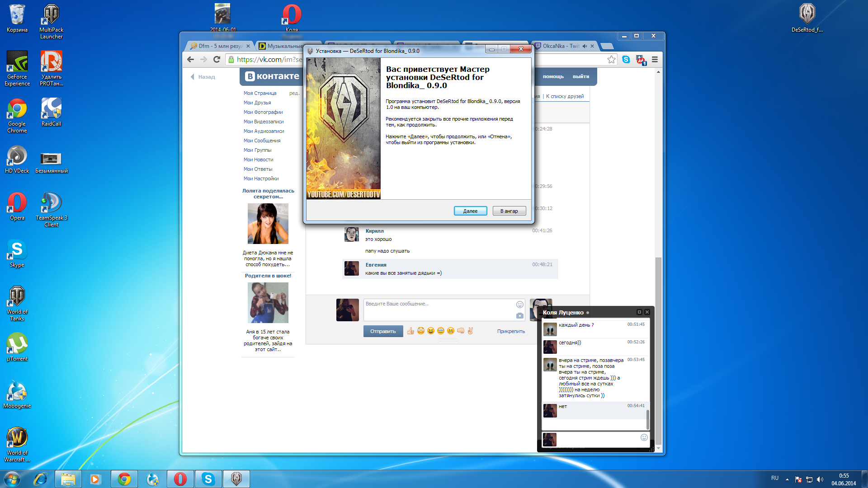Open Мои Настройки in VK sidebar

(261, 178)
